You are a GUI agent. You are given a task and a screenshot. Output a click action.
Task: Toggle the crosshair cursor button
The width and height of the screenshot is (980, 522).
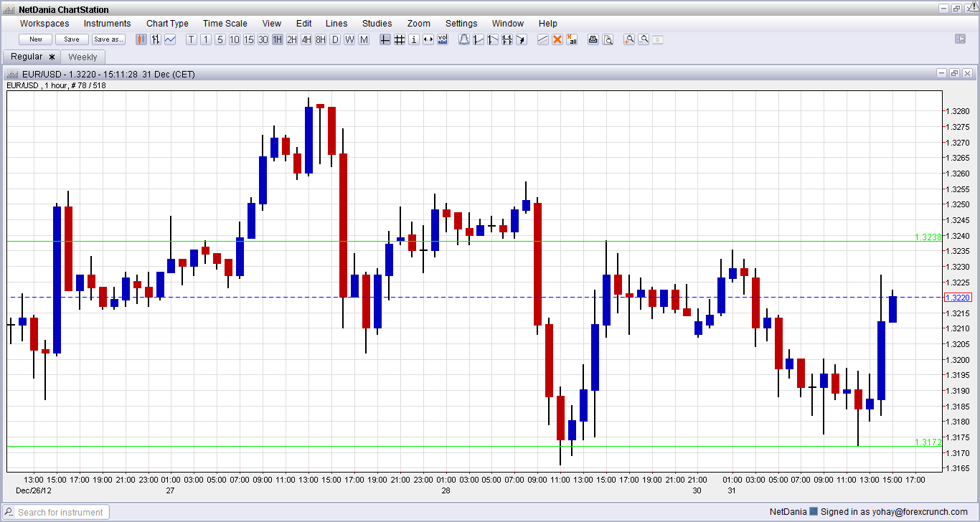(385, 39)
